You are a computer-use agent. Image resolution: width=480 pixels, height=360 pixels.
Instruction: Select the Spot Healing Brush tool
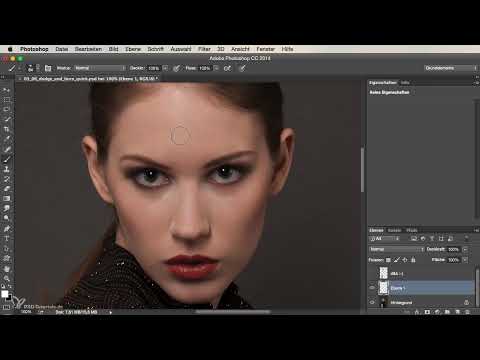(x=6, y=149)
